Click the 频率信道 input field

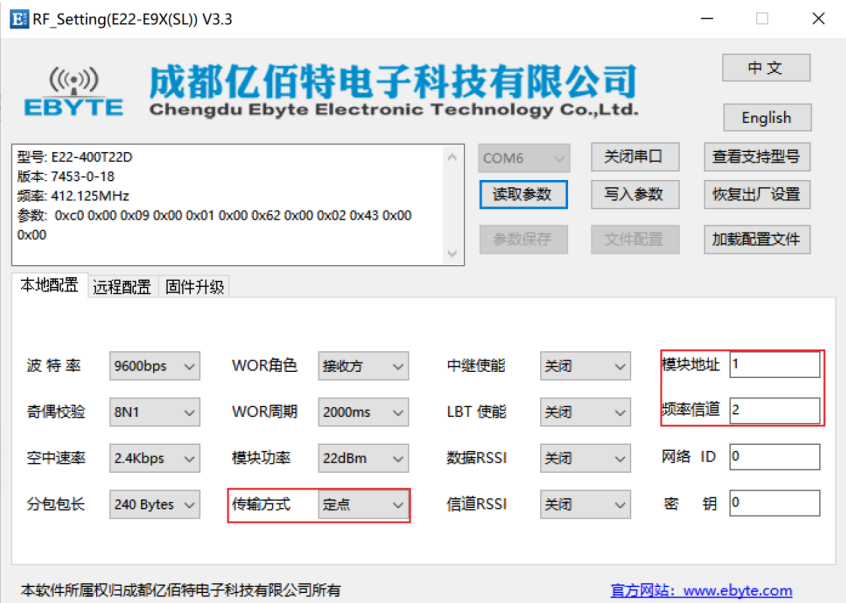click(775, 410)
